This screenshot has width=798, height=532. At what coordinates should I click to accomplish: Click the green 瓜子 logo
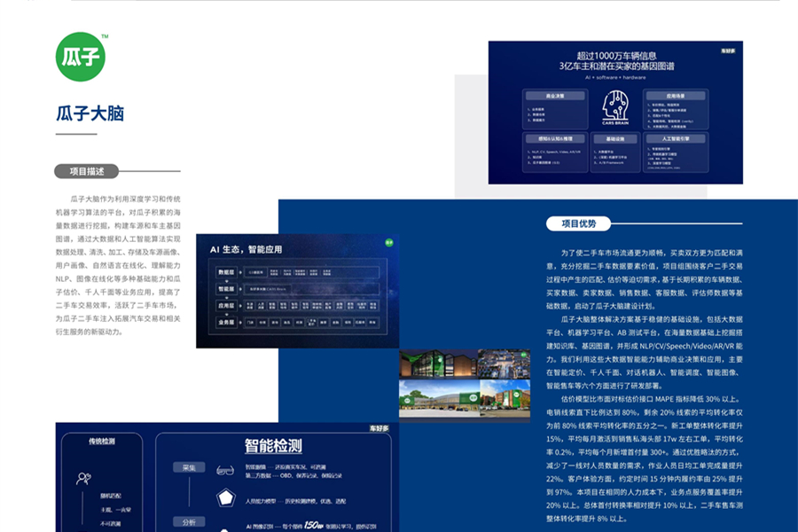click(x=81, y=57)
